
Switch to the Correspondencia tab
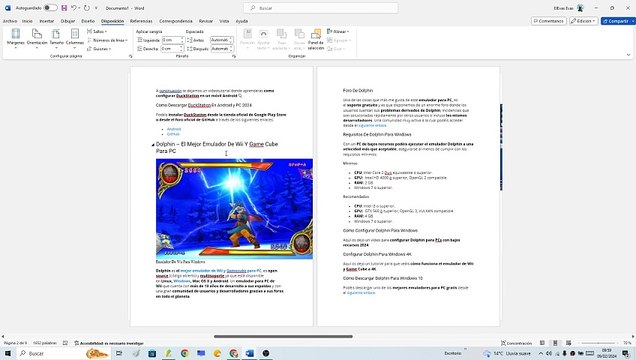(176, 21)
